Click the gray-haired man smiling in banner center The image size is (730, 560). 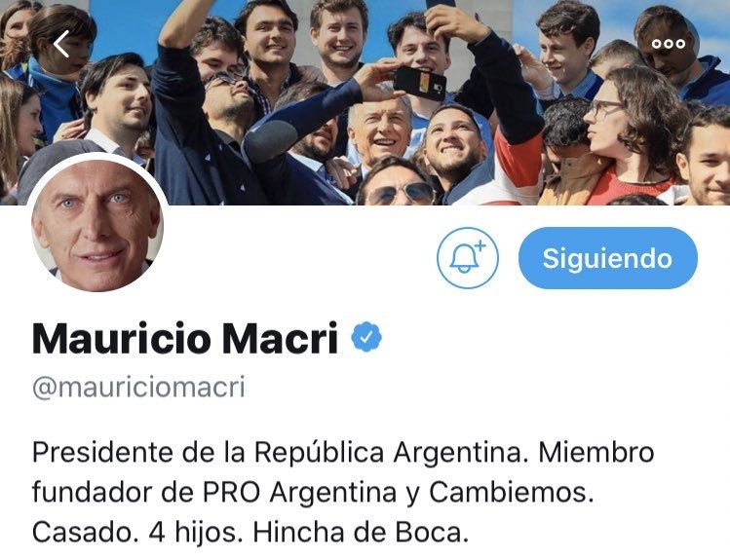pos(380,129)
